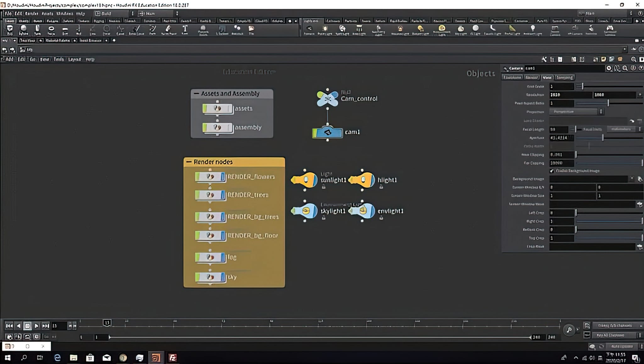This screenshot has width=644, height=364.
Task: Select the cam1 camera node
Action: tap(328, 133)
